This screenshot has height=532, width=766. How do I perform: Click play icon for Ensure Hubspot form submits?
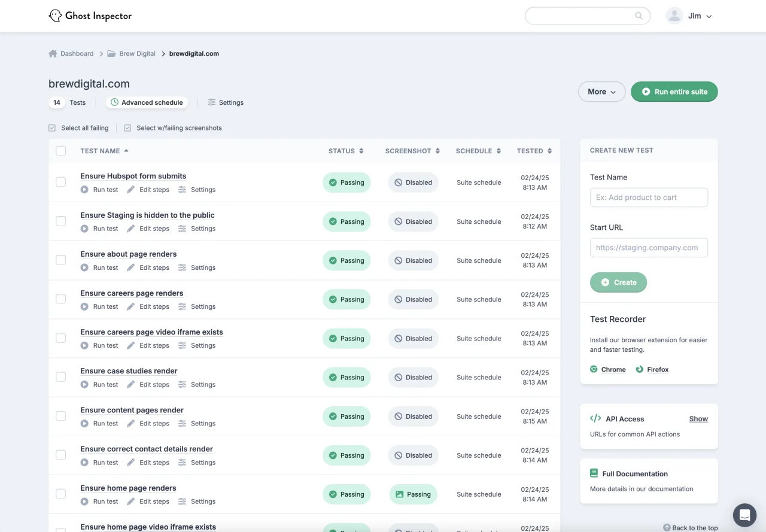(x=84, y=190)
